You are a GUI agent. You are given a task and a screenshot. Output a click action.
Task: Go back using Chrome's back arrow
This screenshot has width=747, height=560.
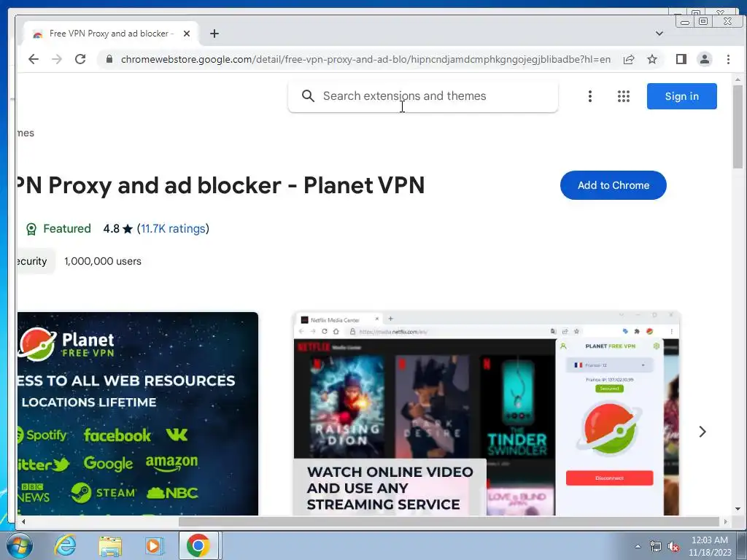34,59
